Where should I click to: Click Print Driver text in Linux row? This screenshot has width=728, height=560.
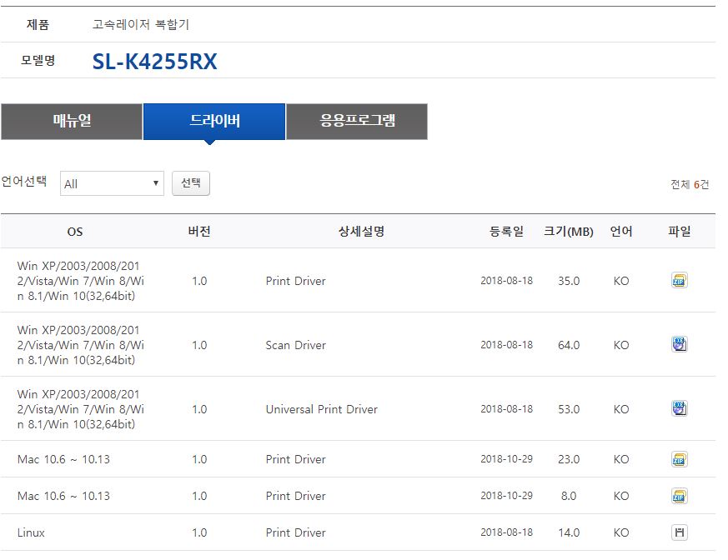(296, 532)
